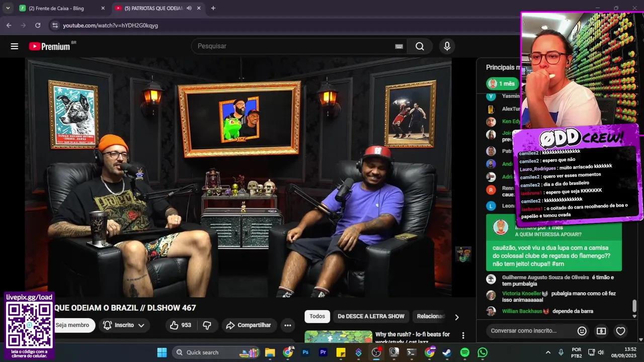Open Photoshop from the taskbar
This screenshot has height=362, width=644.
305,352
